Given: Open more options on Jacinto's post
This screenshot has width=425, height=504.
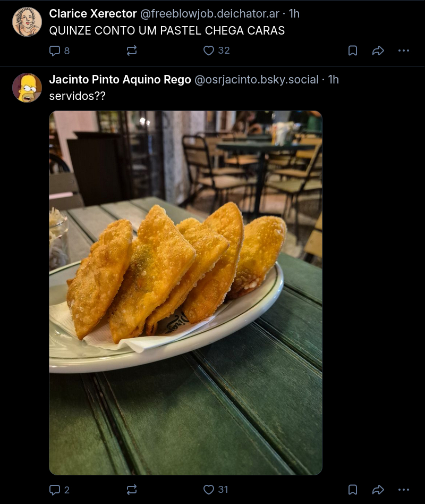Looking at the screenshot, I should [x=404, y=490].
